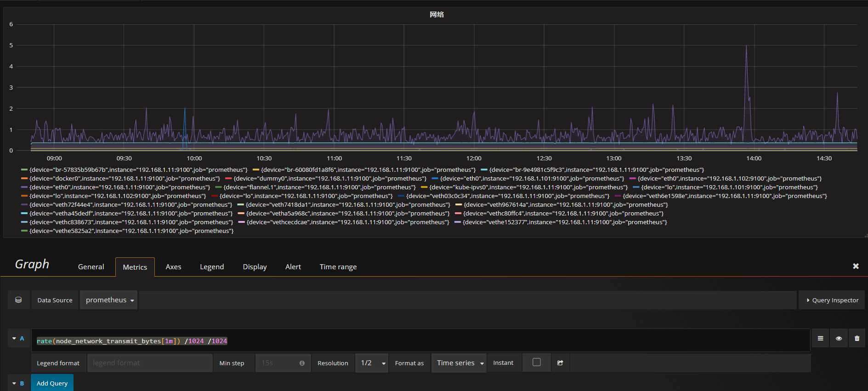Click the rate query expression field
868x391 pixels.
tap(420, 340)
